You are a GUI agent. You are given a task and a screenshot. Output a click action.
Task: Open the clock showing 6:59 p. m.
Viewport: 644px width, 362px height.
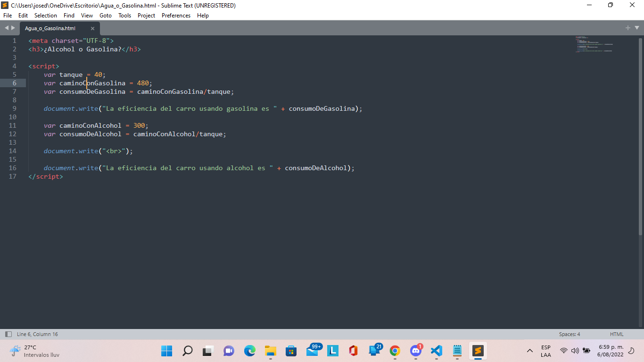[611, 351]
